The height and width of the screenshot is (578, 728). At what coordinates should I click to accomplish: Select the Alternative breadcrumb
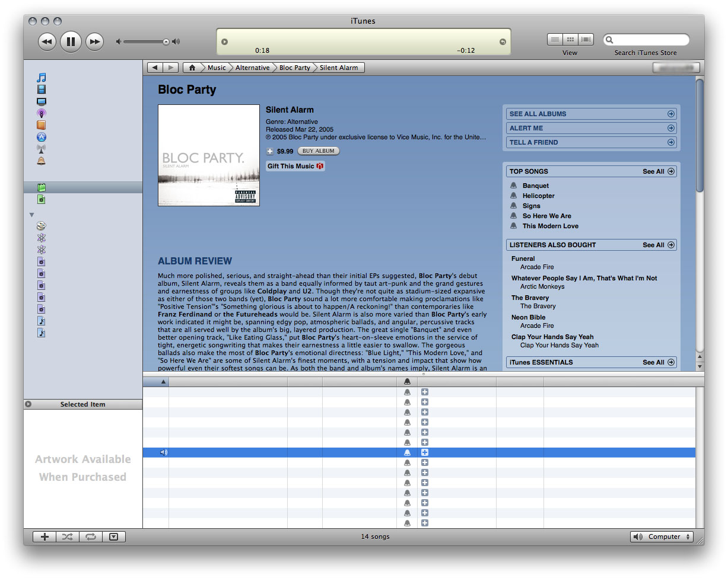253,68
